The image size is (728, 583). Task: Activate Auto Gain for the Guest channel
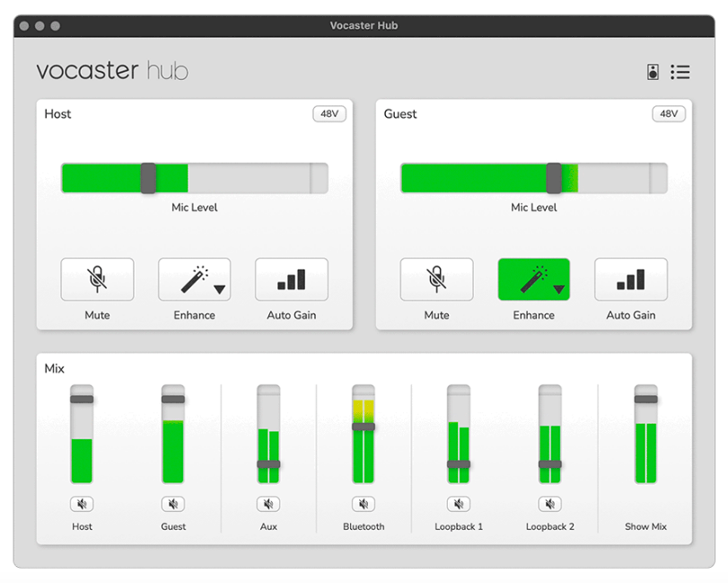tap(630, 279)
